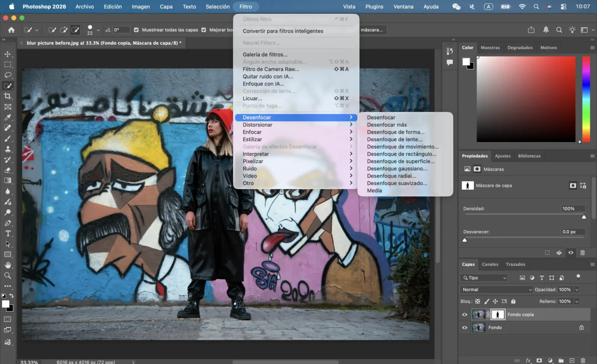Hide the 'Fondo' layer eye icon
Viewport: 597px width, 364px height.
465,328
